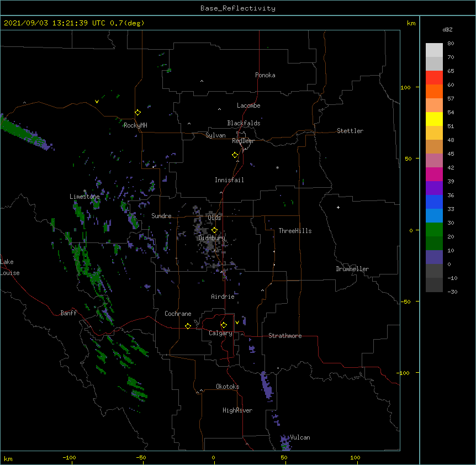Select the Vulcan city label

(x=300, y=437)
